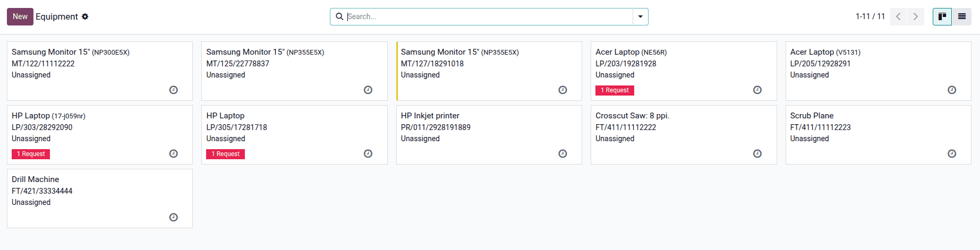The image size is (980, 250).
Task: Open activity clock on Drill Machine card
Action: pos(173,218)
